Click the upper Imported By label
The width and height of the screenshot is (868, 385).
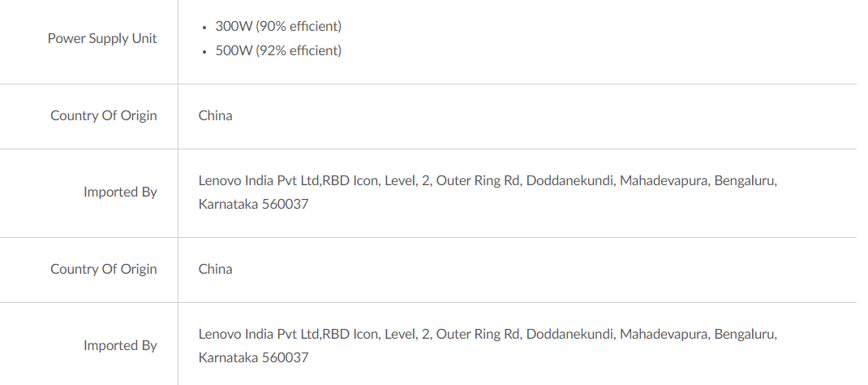(x=120, y=192)
